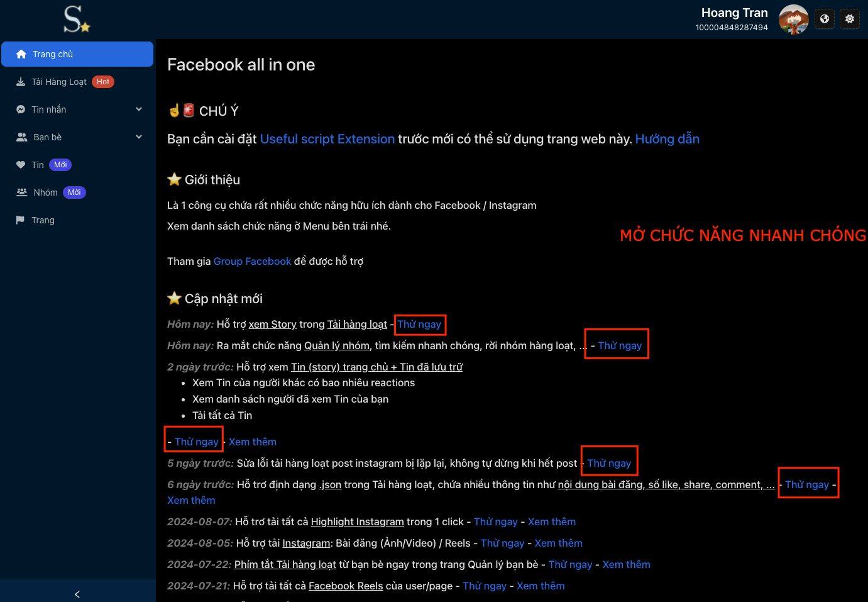Open the gear settings icon
This screenshot has width=868, height=602.
850,19
